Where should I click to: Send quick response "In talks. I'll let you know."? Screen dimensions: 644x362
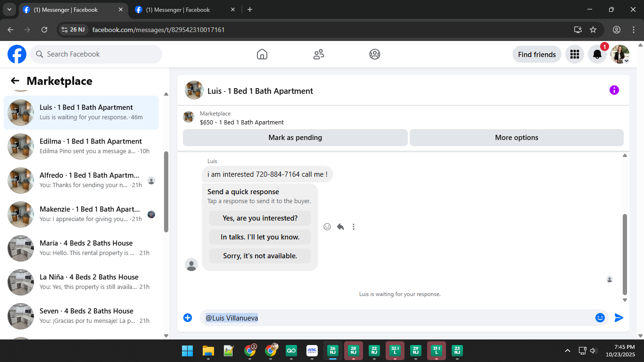coord(260,237)
